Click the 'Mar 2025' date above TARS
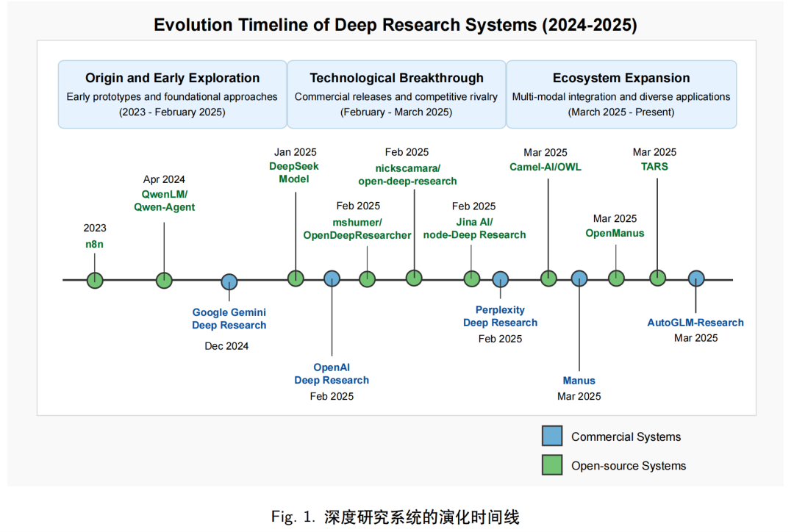Viewport: 794px width, 532px height. pos(654,152)
